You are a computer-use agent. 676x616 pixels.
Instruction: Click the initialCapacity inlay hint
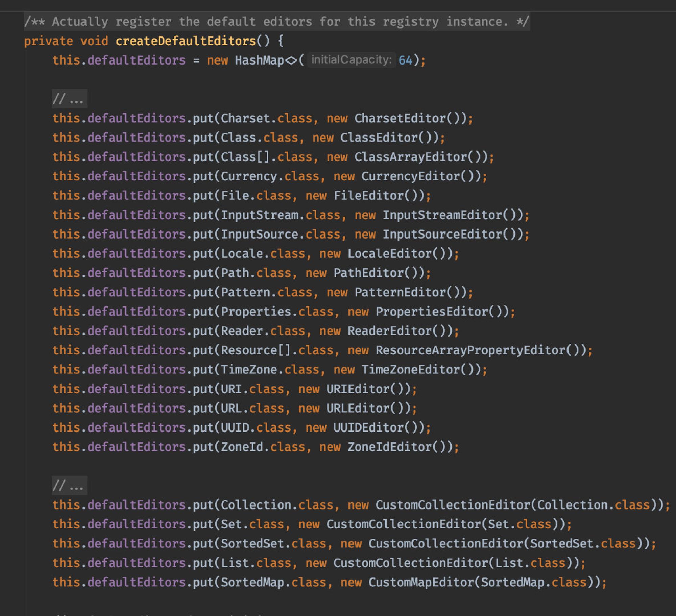click(x=352, y=60)
